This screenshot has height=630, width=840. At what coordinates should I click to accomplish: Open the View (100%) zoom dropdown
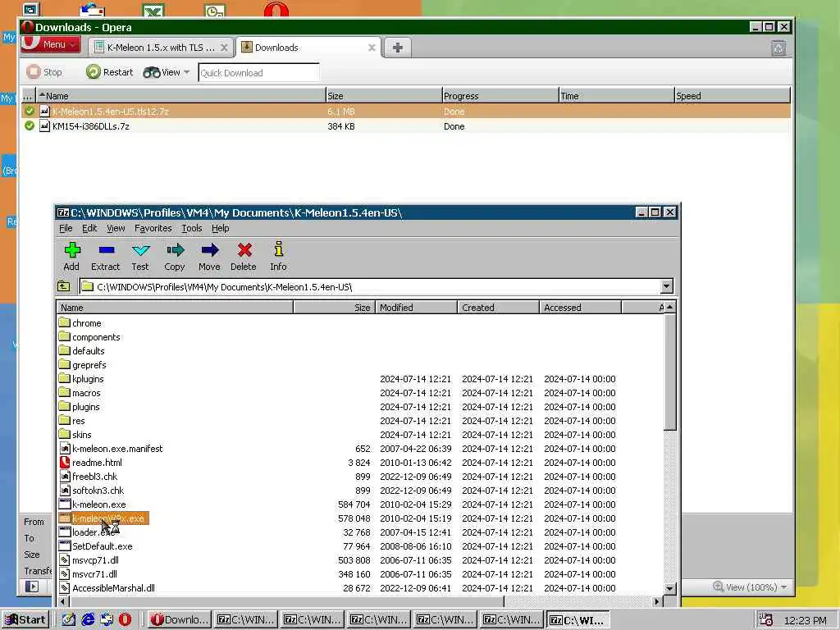[x=750, y=587]
